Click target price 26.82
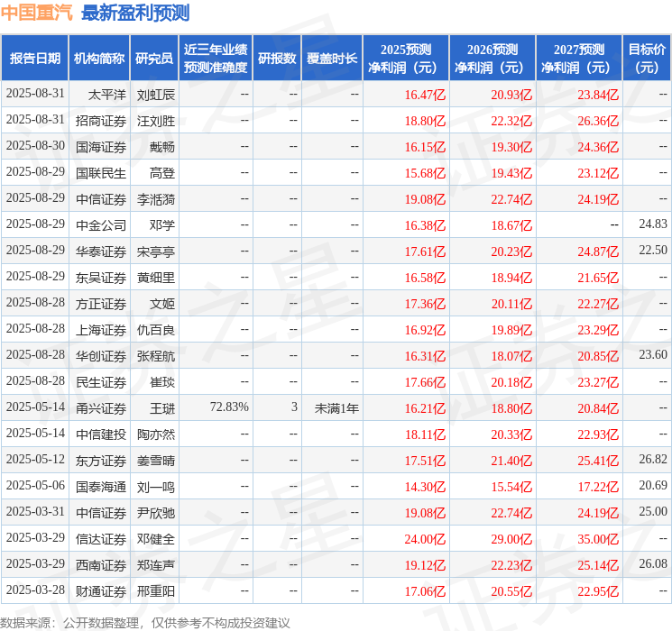672x631 pixels. click(x=653, y=459)
